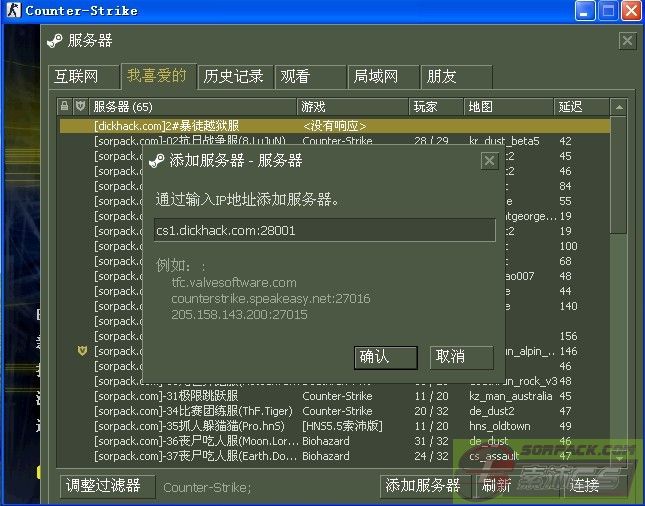The height and width of the screenshot is (506, 645).
Task: Click the lock icon column header
Action: tap(65, 106)
